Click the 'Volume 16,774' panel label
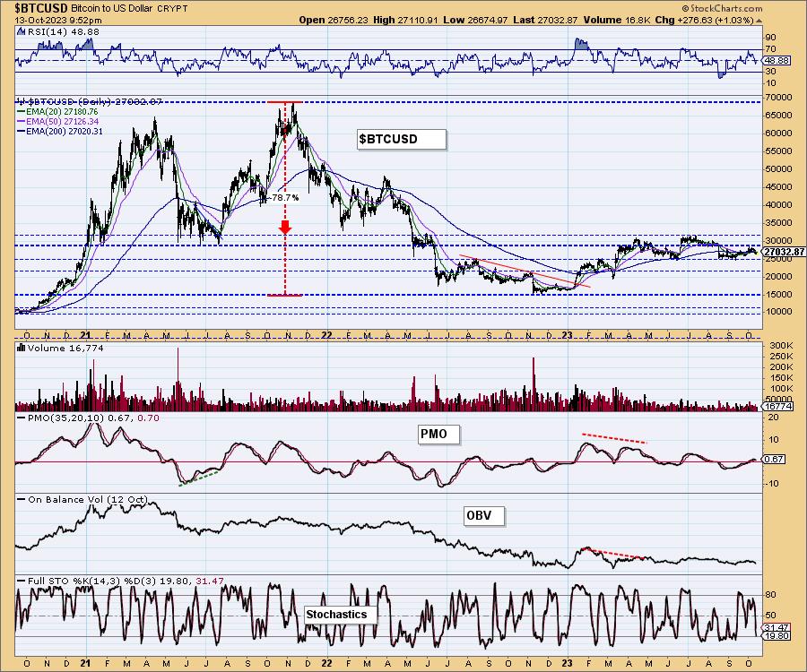The width and height of the screenshot is (807, 672). tap(65, 348)
